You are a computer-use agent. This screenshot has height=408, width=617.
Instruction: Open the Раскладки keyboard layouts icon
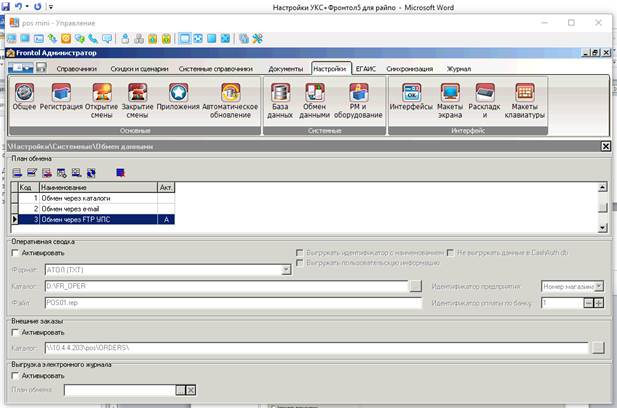coord(484,101)
